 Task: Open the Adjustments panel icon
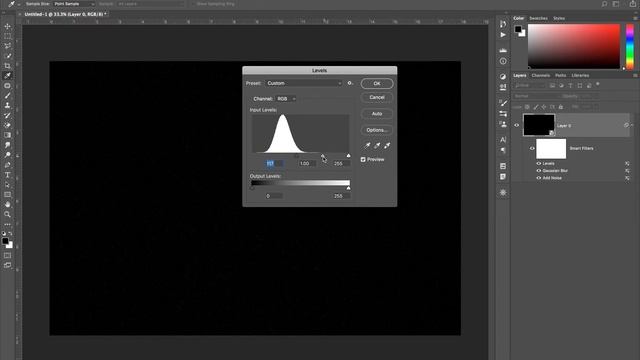click(503, 76)
